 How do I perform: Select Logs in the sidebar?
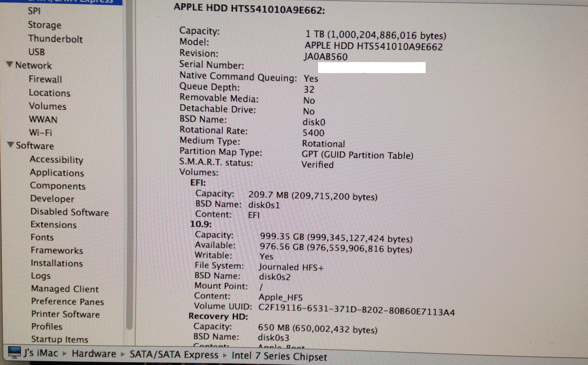coord(41,276)
